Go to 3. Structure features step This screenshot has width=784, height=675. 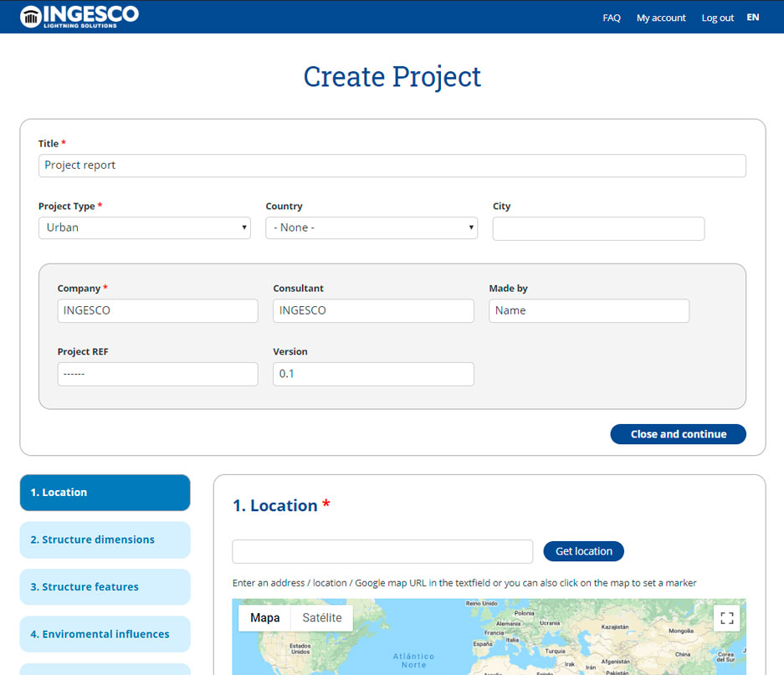[105, 587]
